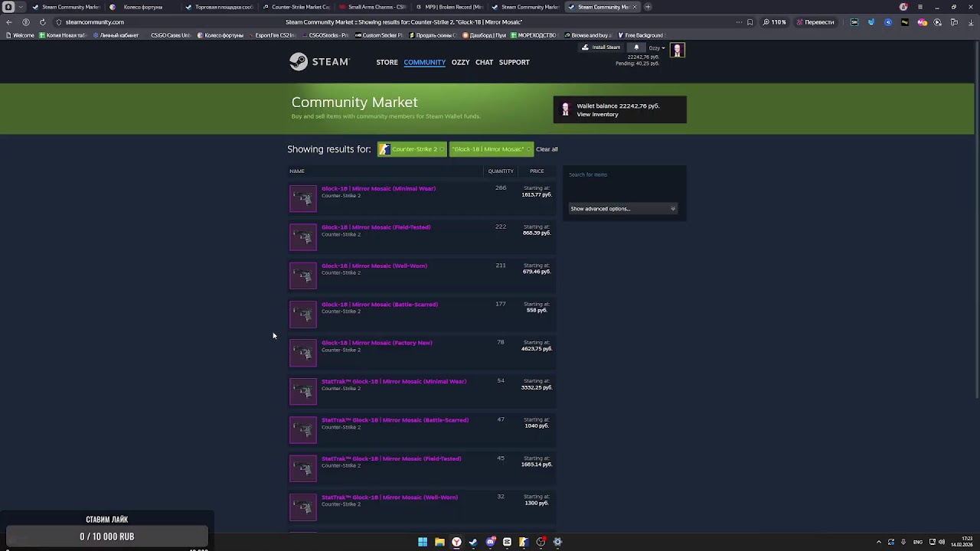Screen dimensions: 980x551
Task: Click the Перевести translate button
Action: tap(815, 22)
